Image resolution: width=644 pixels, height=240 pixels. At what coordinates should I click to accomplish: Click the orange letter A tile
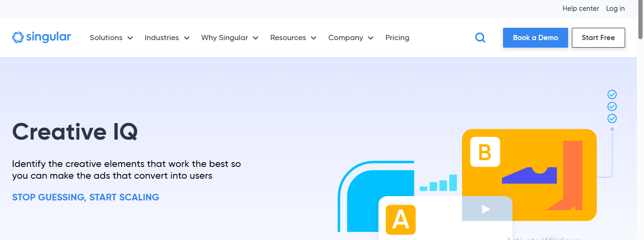point(401,219)
